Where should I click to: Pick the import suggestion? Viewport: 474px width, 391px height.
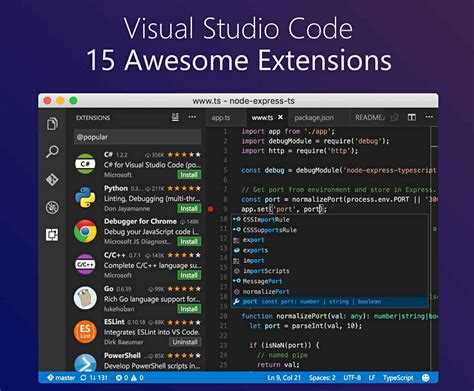coord(330,261)
